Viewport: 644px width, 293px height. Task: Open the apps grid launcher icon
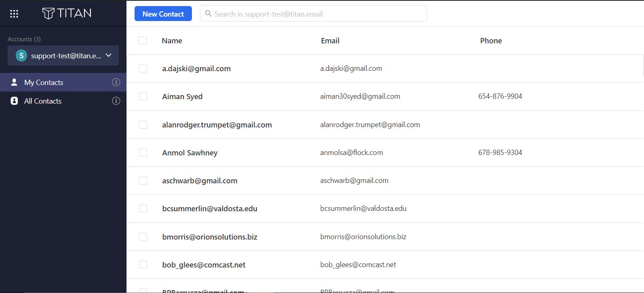pyautogui.click(x=14, y=14)
